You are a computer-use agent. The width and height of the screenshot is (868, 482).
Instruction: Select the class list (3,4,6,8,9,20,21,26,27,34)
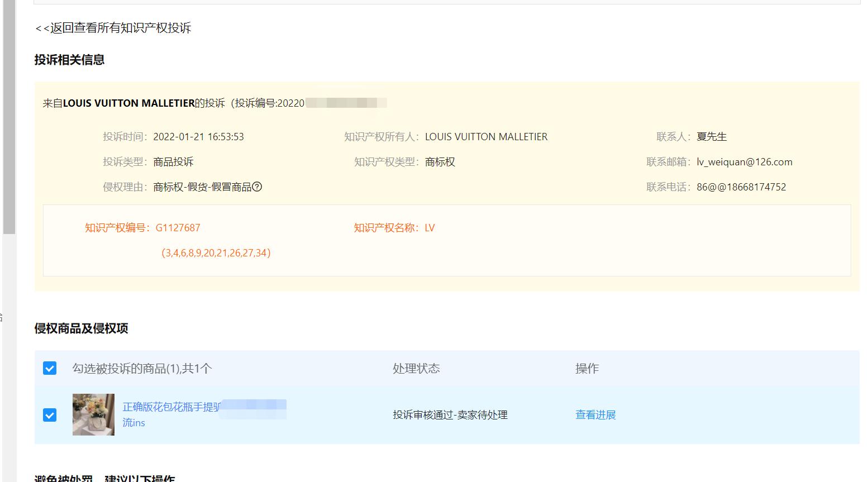point(216,253)
